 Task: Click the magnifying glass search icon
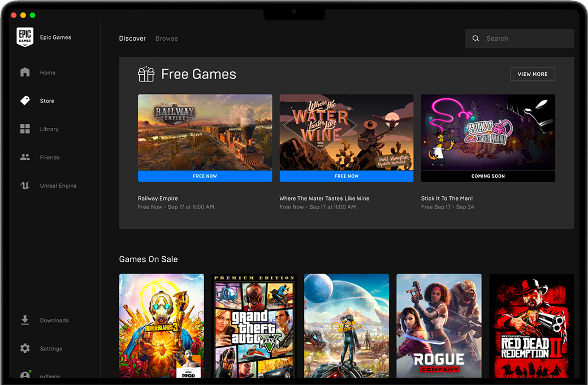coord(475,38)
